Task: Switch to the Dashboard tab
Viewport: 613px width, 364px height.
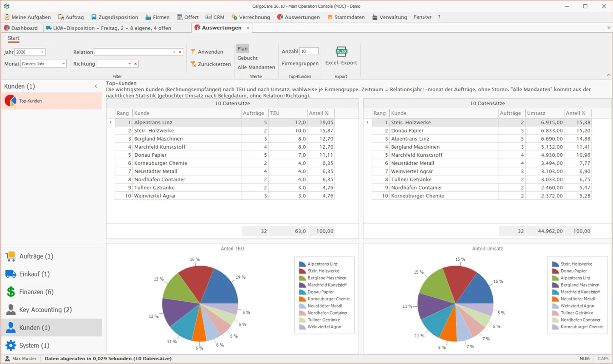Action: 21,28
